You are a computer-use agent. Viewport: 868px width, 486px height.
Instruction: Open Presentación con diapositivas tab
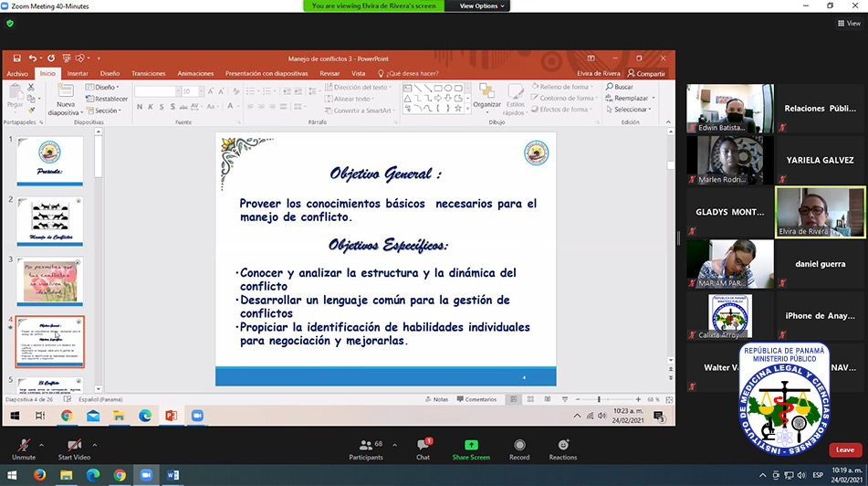coord(267,73)
